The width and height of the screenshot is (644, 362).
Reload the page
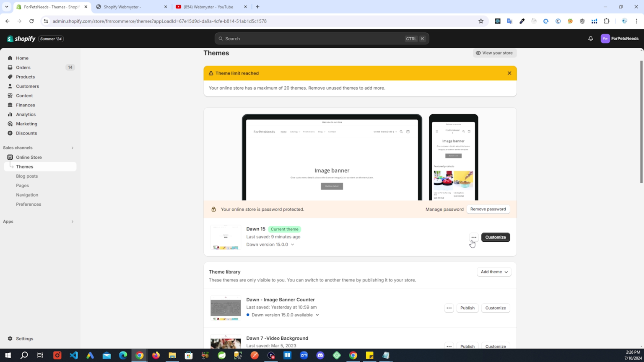tap(31, 21)
